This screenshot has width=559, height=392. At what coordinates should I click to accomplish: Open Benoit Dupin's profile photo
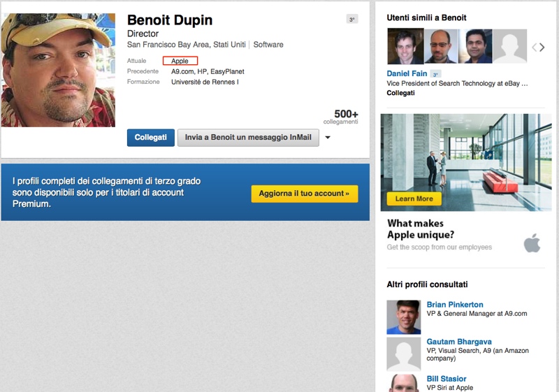pos(58,70)
